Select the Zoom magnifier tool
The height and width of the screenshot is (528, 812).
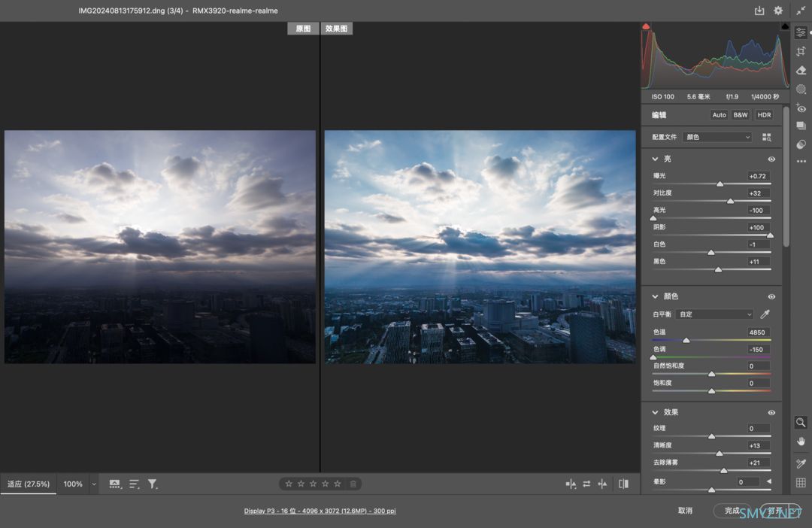coord(801,422)
